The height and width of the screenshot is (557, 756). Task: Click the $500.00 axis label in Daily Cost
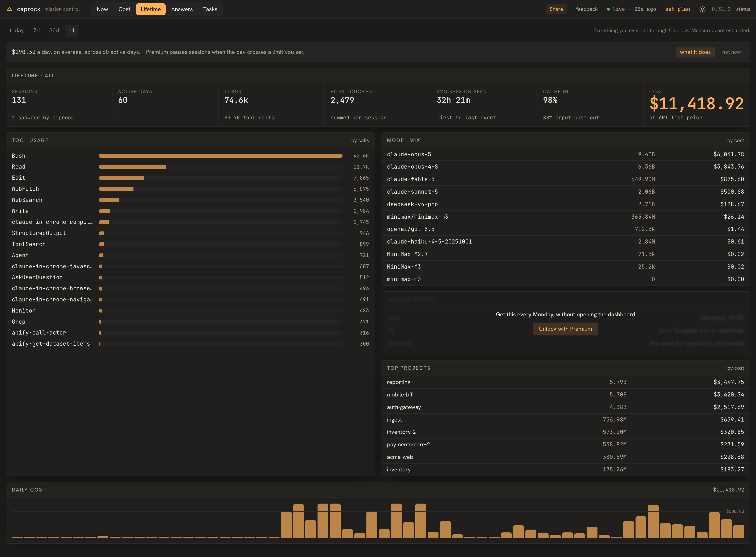735,511
